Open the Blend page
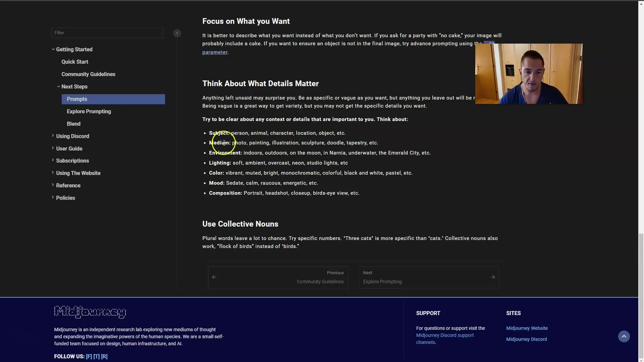 point(73,124)
